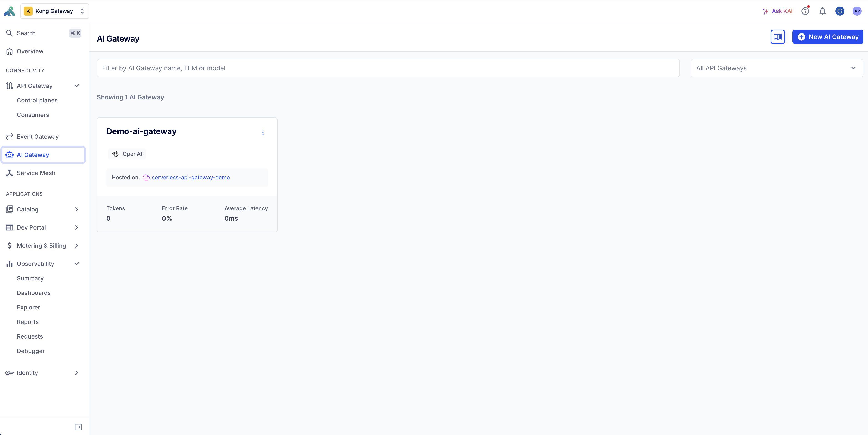Focus the AI Gateway filter field
The height and width of the screenshot is (435, 868).
point(388,68)
